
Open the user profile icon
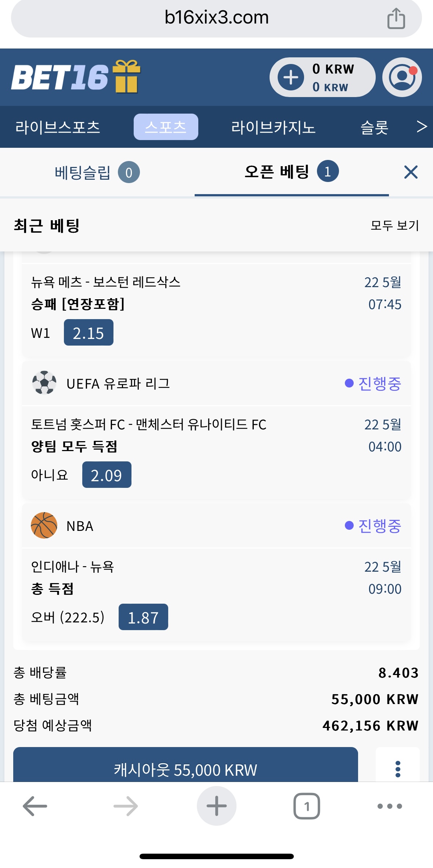point(402,77)
